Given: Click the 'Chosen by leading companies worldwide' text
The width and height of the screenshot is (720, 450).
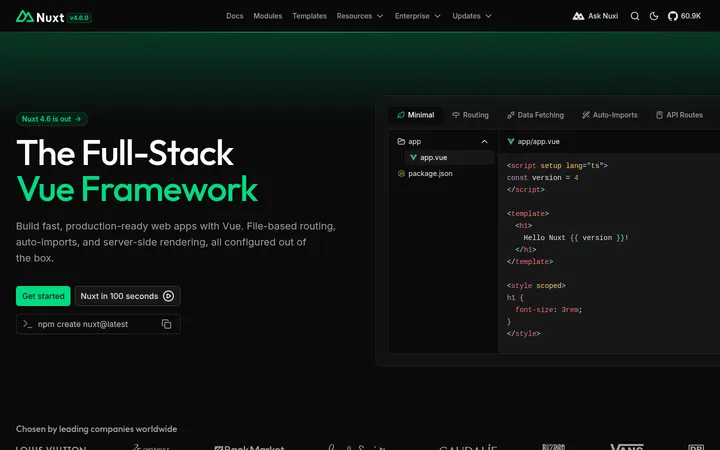Looking at the screenshot, I should (x=96, y=429).
